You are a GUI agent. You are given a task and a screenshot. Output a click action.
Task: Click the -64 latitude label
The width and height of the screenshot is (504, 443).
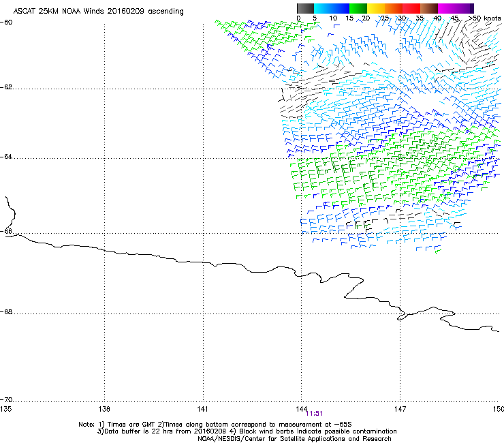(x=6, y=156)
